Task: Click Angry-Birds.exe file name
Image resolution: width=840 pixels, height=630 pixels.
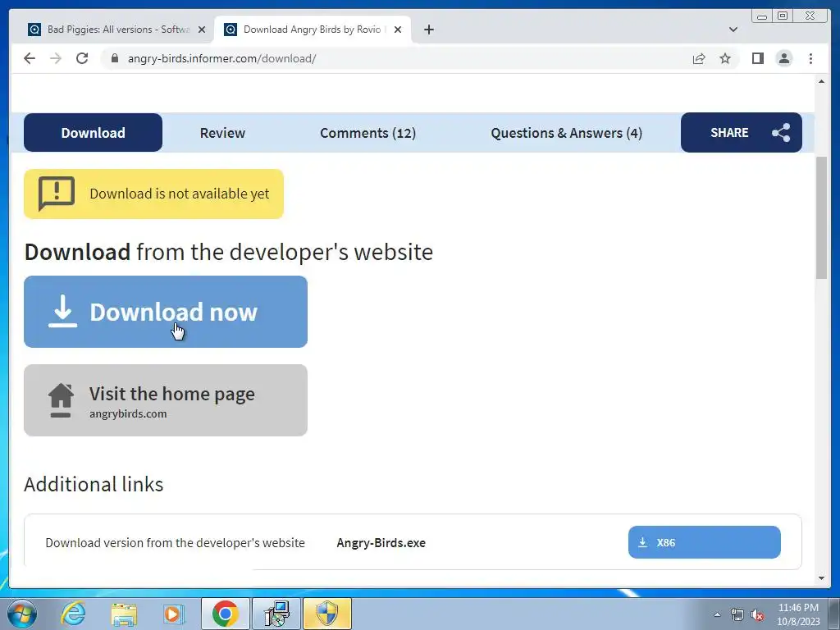Action: [381, 543]
